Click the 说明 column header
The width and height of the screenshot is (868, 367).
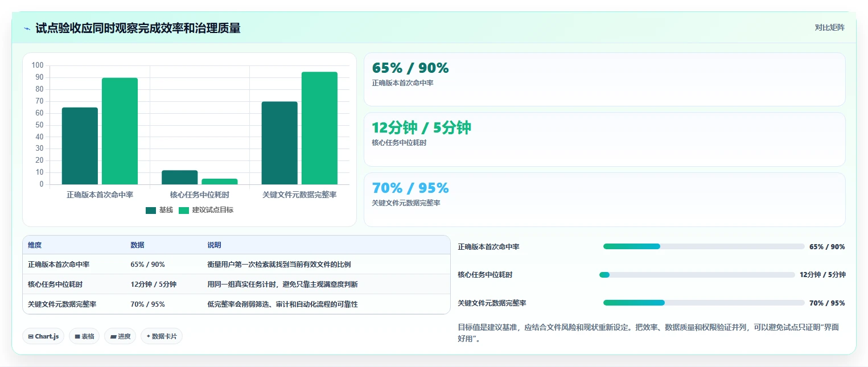click(x=214, y=245)
